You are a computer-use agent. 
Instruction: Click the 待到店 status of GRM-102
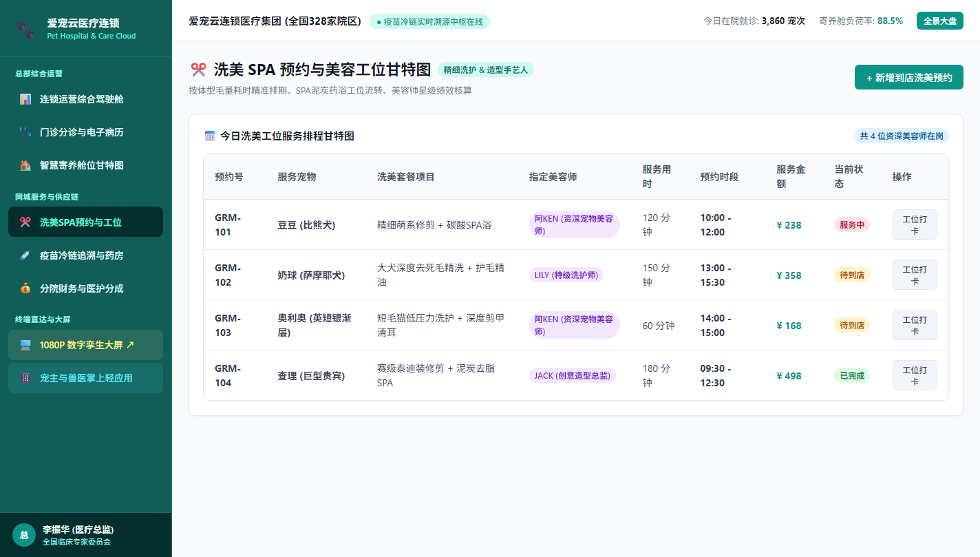pos(852,275)
